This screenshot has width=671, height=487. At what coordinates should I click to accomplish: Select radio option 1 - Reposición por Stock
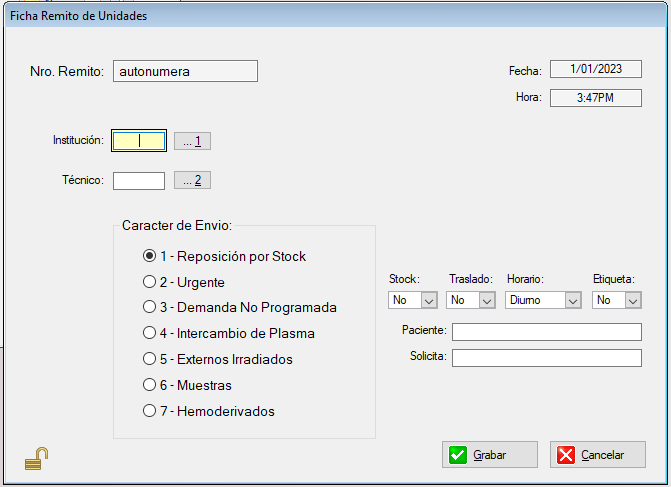pos(150,256)
